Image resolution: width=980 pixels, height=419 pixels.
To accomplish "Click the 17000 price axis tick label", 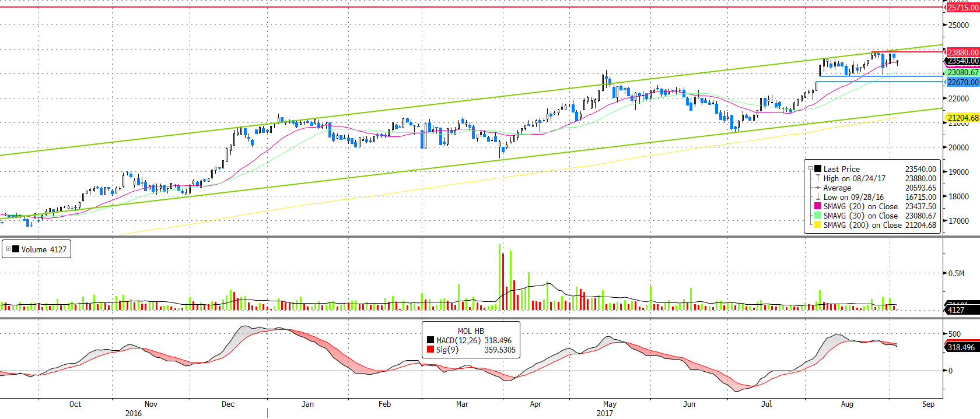I will 958,221.
